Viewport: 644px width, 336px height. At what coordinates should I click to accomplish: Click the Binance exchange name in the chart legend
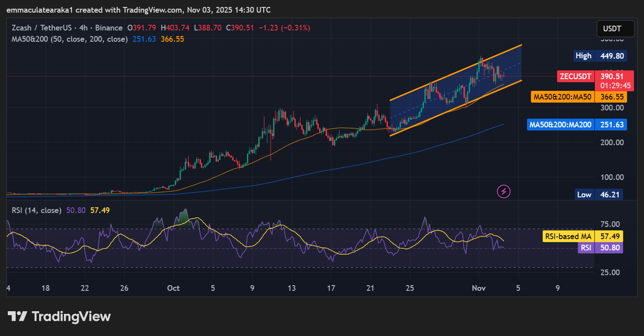[109, 27]
